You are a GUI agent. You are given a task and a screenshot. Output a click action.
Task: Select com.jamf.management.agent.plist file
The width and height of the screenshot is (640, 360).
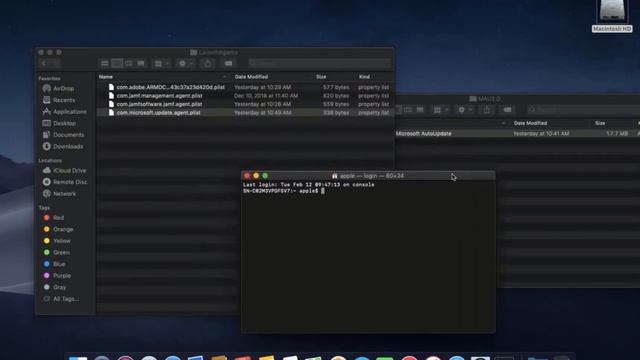pos(245,96)
